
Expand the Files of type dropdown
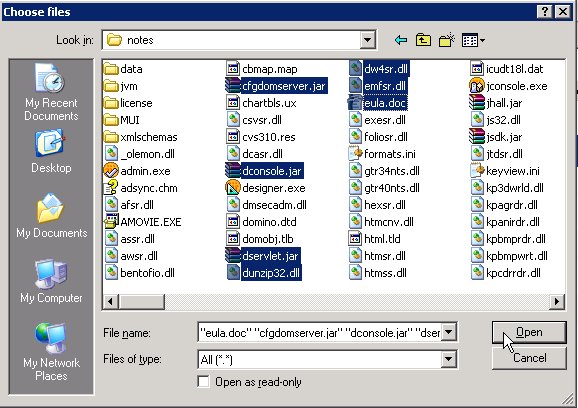[449, 359]
